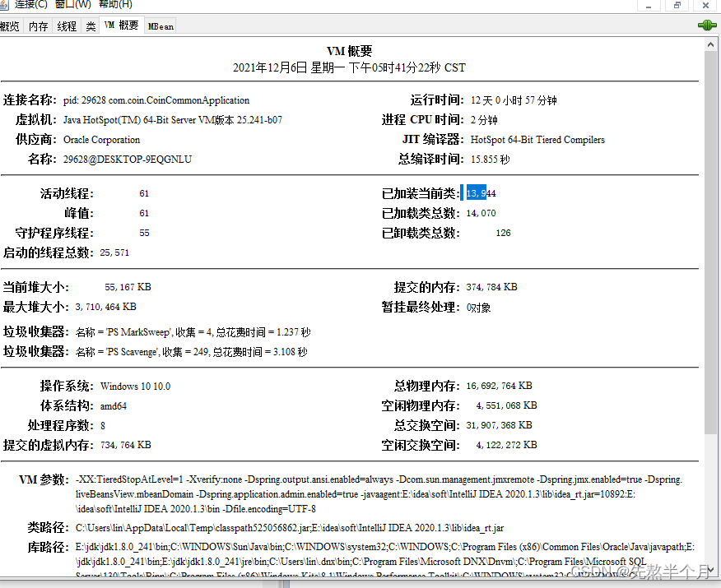Click the vertical scrollbar thumb
Viewport: 721px width, 588px height.
(710, 242)
